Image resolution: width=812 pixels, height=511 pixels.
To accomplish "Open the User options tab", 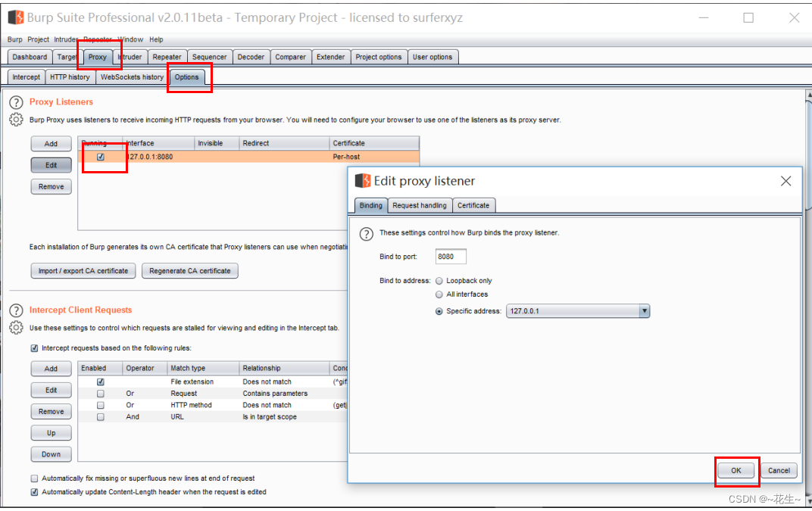I will click(433, 57).
